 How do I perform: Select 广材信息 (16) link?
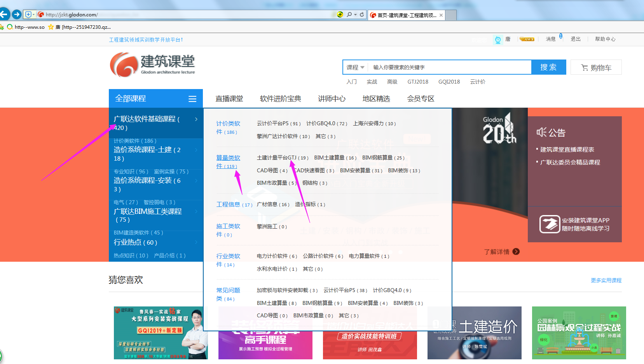[x=273, y=204]
